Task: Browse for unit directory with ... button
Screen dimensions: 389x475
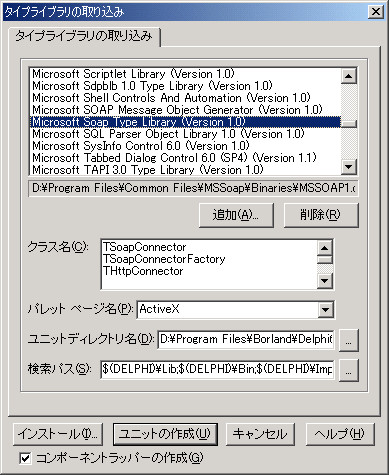Action: (x=348, y=340)
